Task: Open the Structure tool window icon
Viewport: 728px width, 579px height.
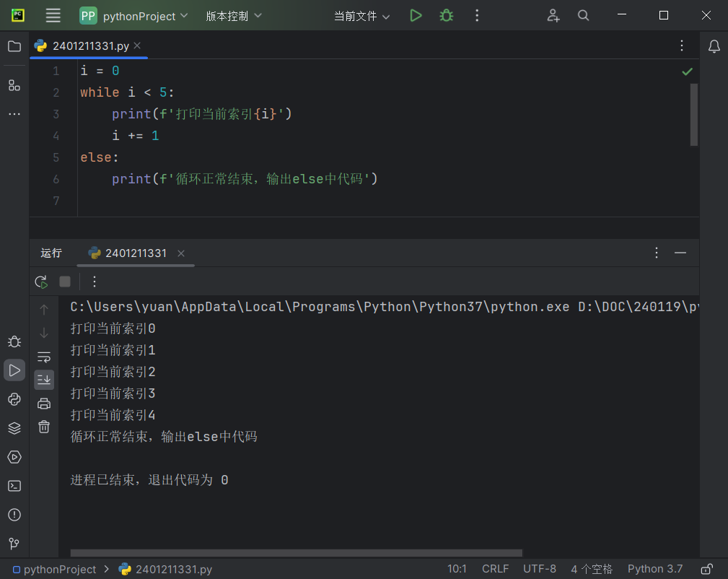Action: click(x=14, y=85)
